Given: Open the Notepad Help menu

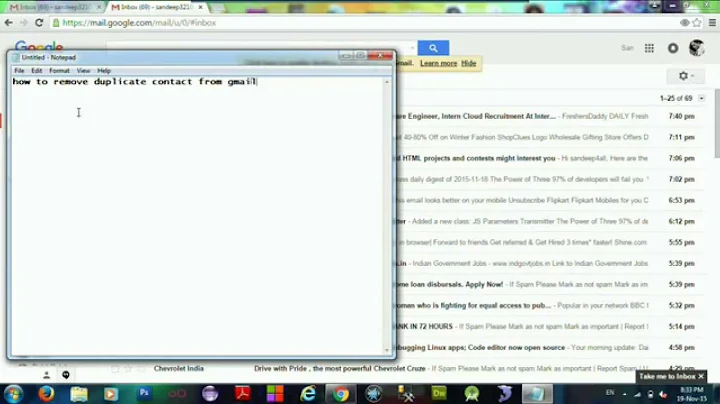Looking at the screenshot, I should coord(104,71).
